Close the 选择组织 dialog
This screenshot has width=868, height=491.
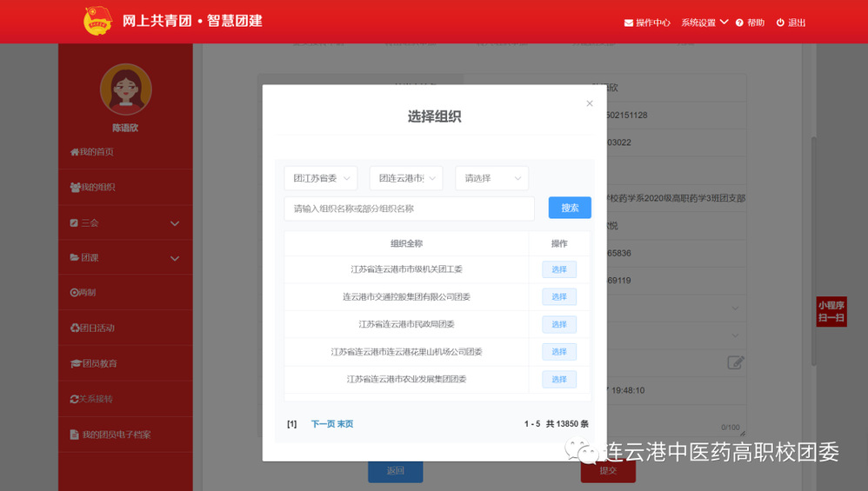(x=590, y=103)
